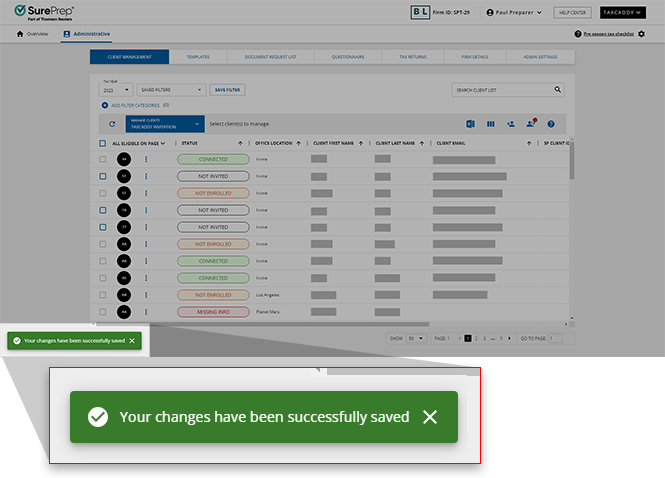The height and width of the screenshot is (478, 665).
Task: Click the Los Angeles office location cell
Action: [x=267, y=295]
